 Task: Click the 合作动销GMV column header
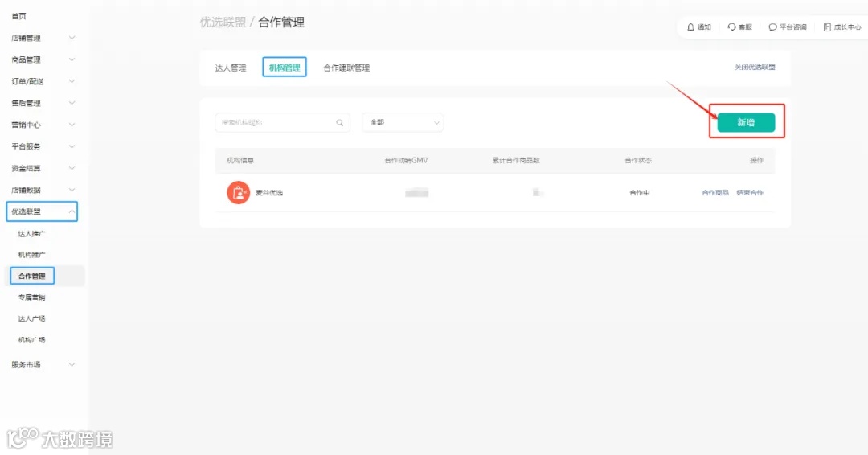point(407,161)
